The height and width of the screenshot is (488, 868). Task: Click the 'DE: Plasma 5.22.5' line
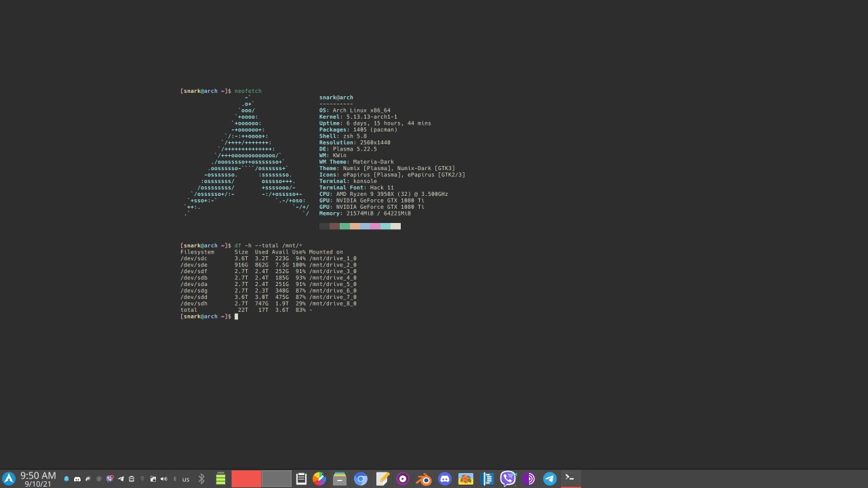click(x=348, y=149)
